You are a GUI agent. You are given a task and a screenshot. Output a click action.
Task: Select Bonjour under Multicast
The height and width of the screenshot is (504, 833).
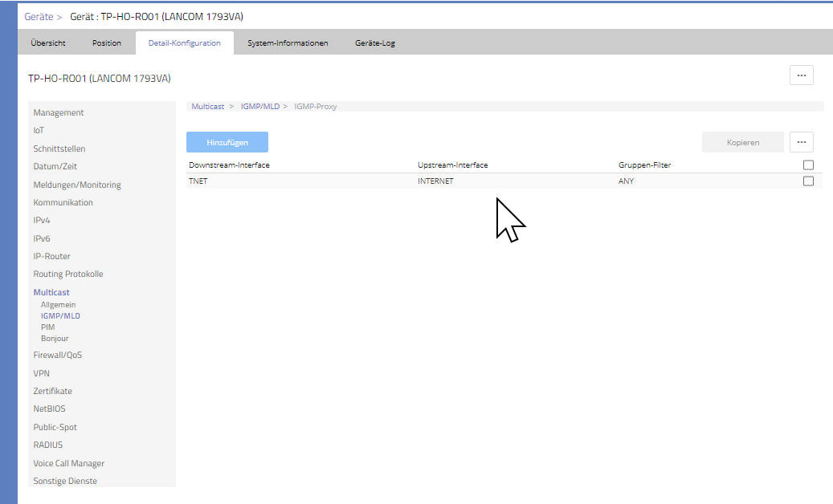pyautogui.click(x=55, y=338)
